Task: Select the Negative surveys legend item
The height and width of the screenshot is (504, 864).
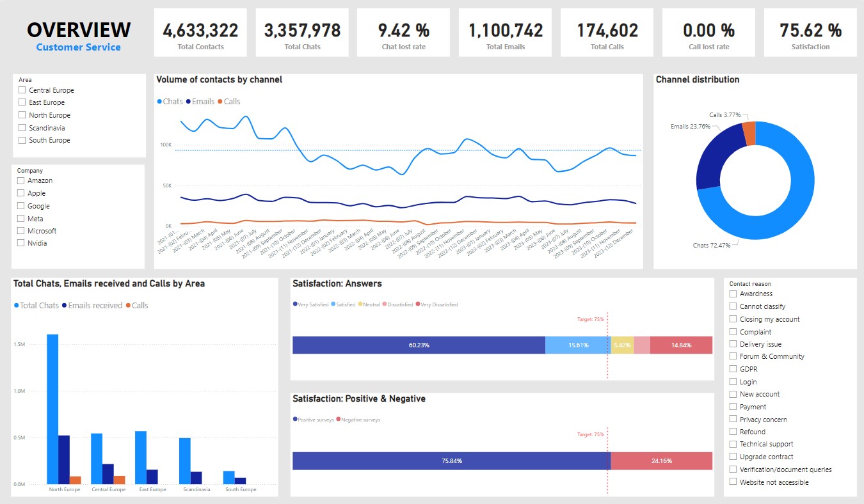Action: click(358, 420)
